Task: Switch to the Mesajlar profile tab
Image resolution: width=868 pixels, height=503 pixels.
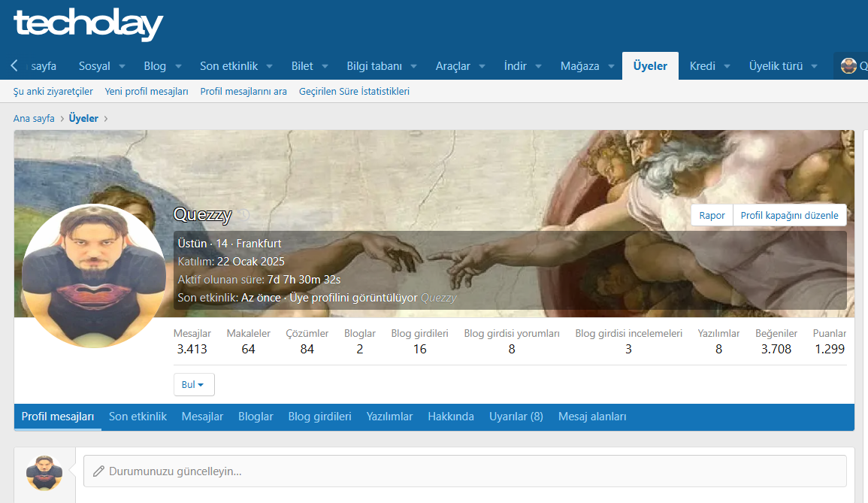Action: [x=203, y=417]
